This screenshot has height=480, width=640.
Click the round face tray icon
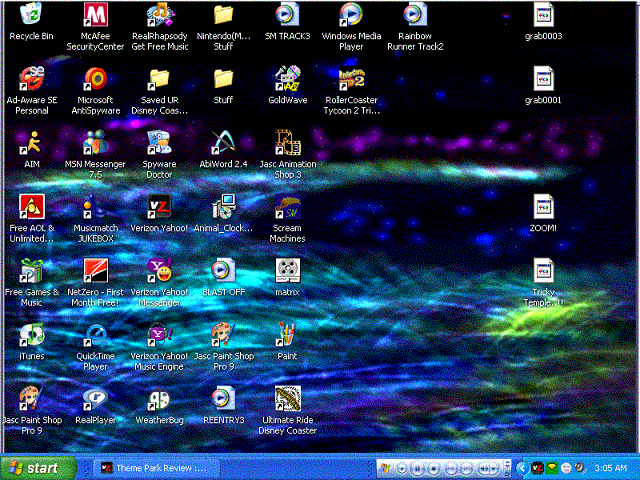click(x=566, y=468)
